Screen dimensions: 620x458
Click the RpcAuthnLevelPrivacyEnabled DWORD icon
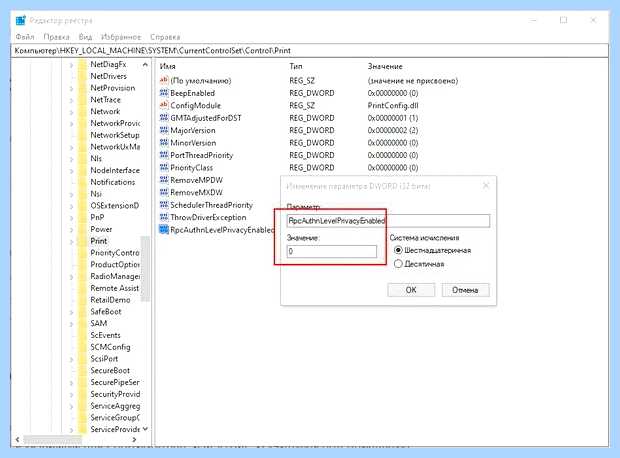click(x=164, y=230)
